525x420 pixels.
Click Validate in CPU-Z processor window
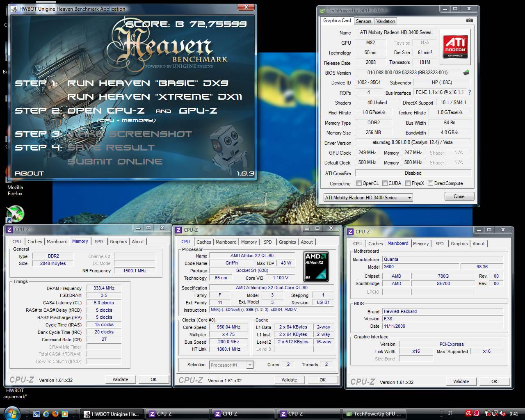point(289,380)
